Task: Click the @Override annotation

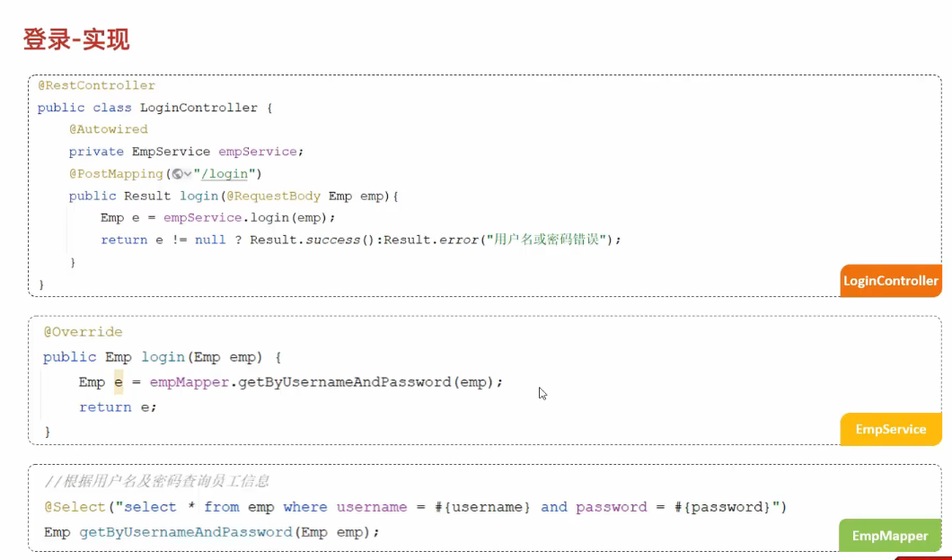Action: (x=83, y=332)
